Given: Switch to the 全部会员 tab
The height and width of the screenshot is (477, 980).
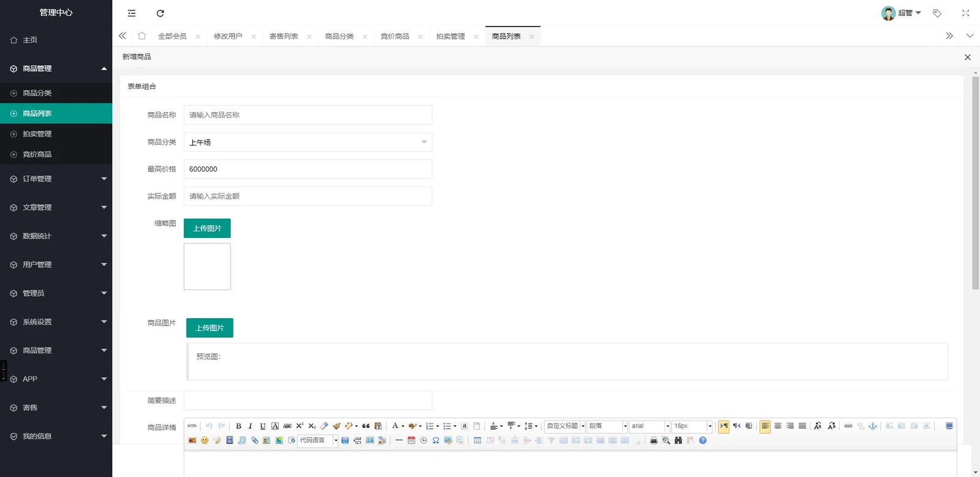Looking at the screenshot, I should [172, 36].
